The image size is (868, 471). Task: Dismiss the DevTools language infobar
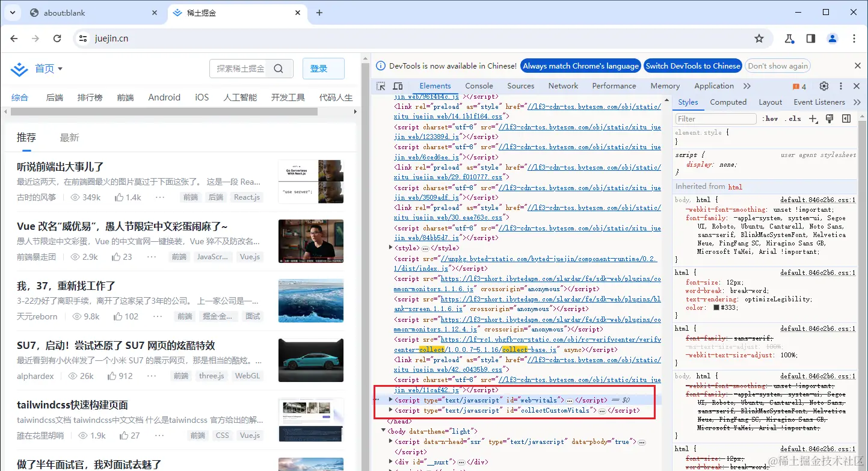coord(858,66)
